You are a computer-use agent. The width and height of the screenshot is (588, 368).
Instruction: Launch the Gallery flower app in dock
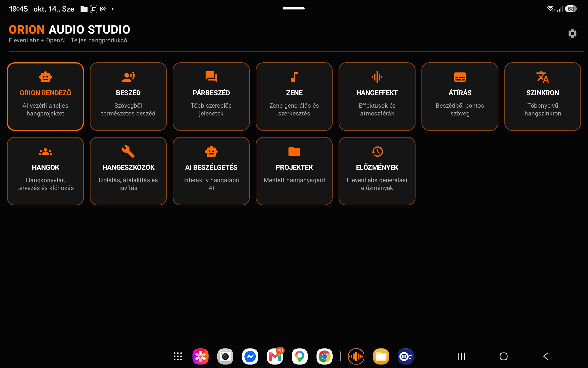point(201,356)
